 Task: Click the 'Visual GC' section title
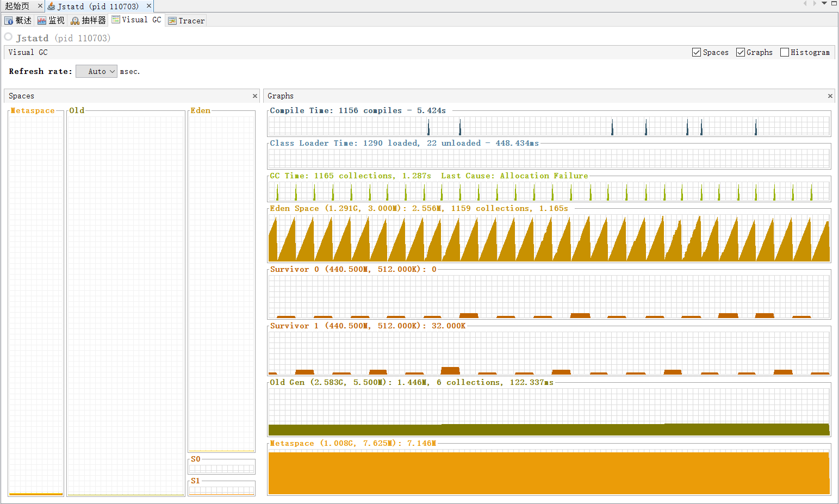point(28,52)
